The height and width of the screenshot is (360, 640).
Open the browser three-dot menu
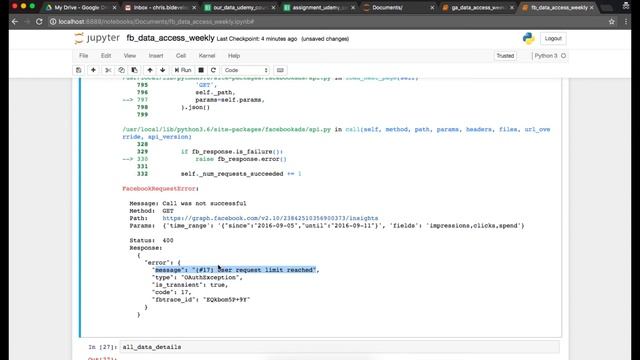click(626, 22)
